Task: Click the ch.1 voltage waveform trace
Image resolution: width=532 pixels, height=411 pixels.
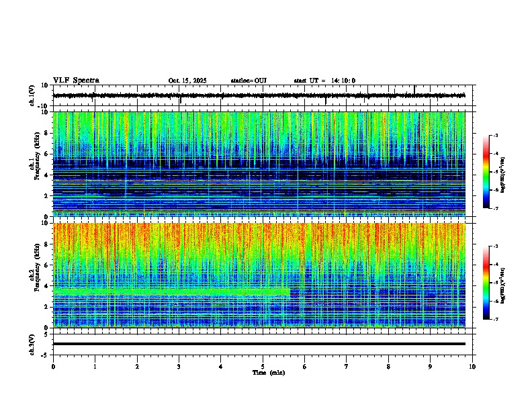Action: coord(259,95)
